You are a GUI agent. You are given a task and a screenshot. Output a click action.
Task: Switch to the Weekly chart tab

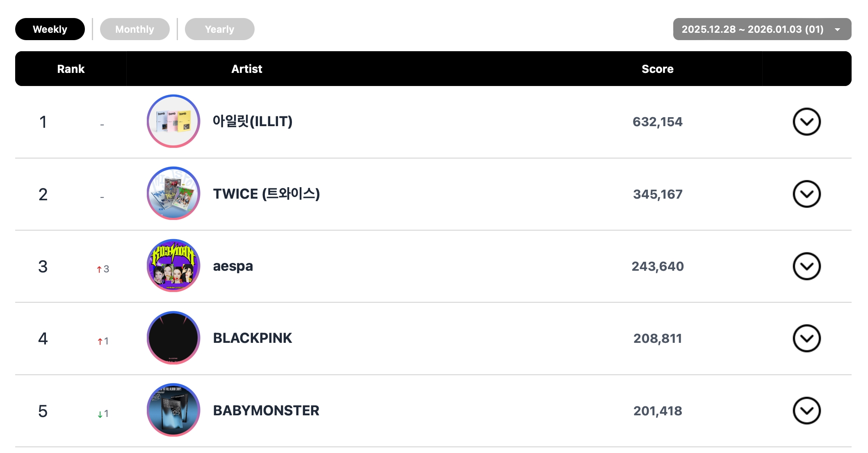click(x=50, y=29)
